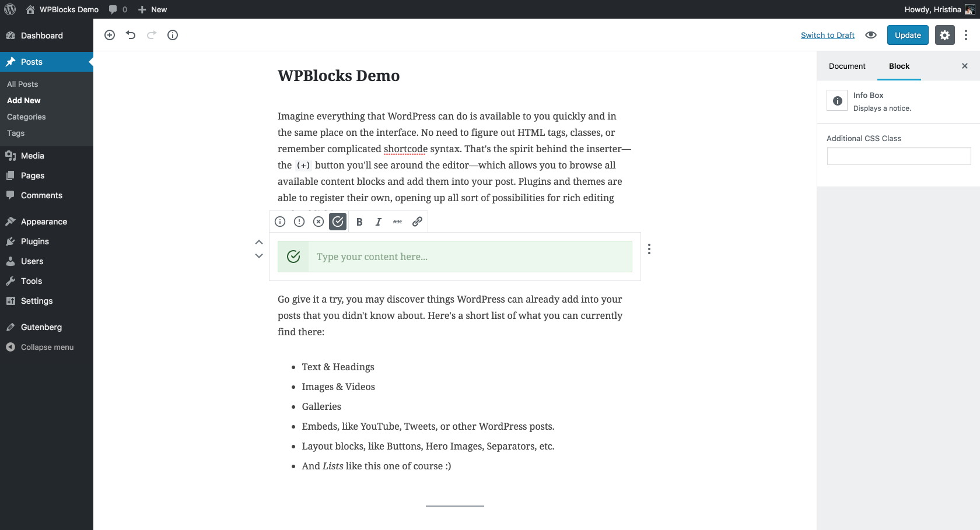Image resolution: width=980 pixels, height=530 pixels.
Task: Open Dashboard in the sidebar
Action: (x=47, y=36)
